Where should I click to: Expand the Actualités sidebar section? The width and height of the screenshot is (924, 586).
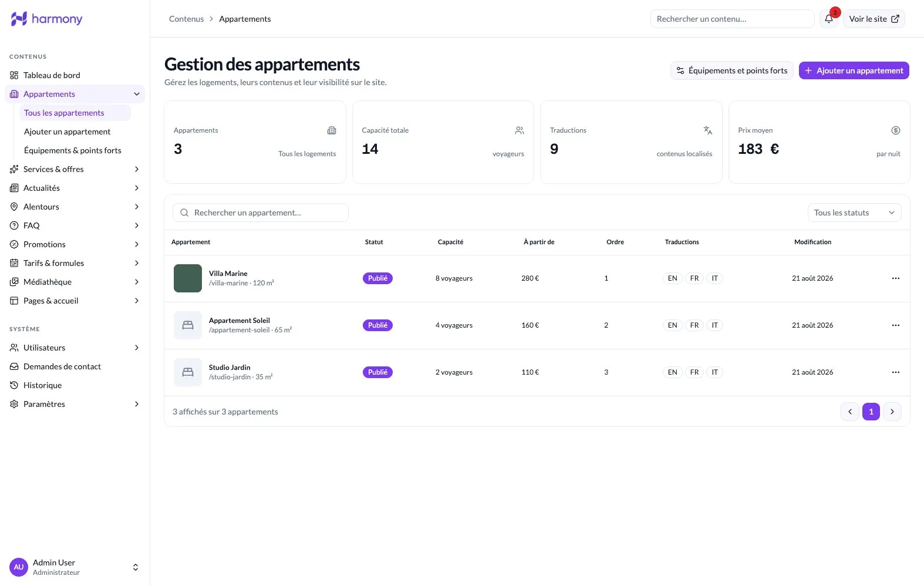click(x=137, y=188)
